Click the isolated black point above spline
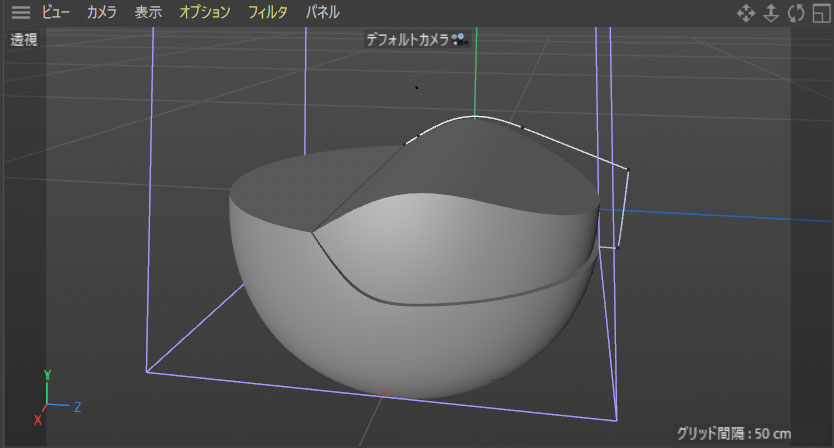Screen dimensions: 834x448 (x=417, y=87)
